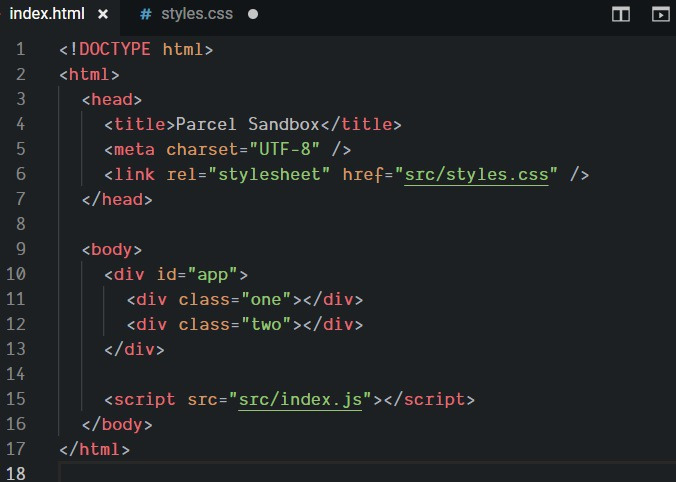Click the "stylesheet" value

269,175
